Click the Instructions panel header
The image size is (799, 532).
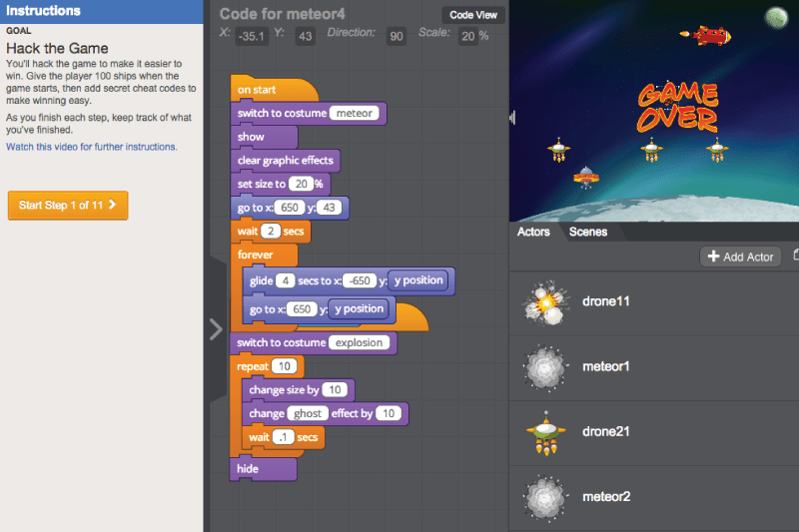[x=102, y=11]
